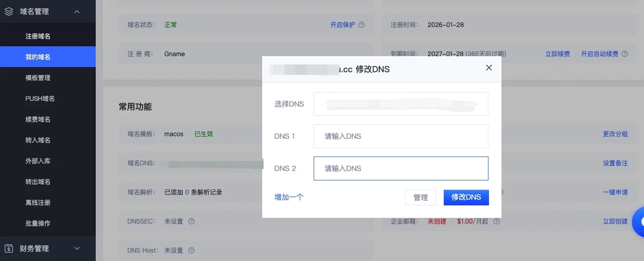Screen dimensions: 644x261
Task: Select 我的域名 in the sidebar
Action: [x=48, y=57]
